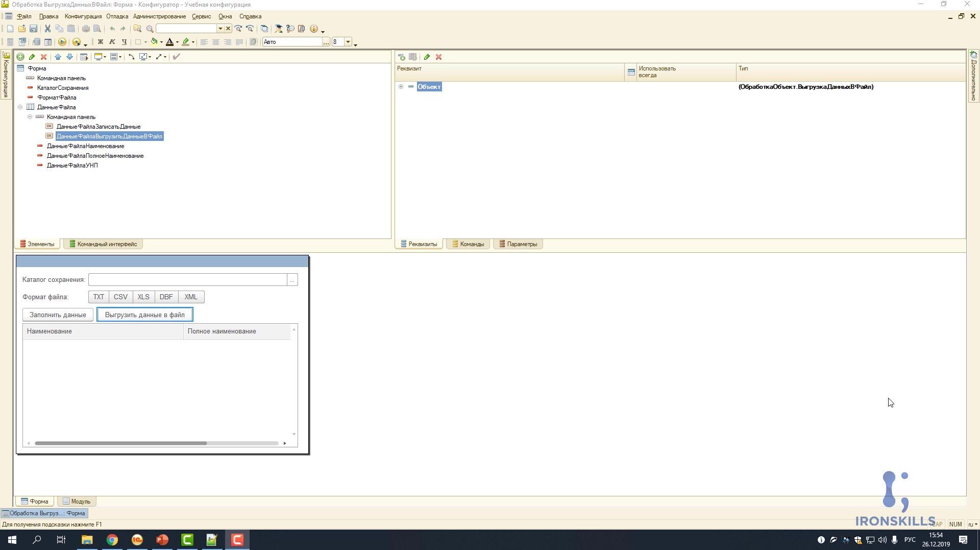The height and width of the screenshot is (550, 980).
Task: Open the about info icon
Action: tap(314, 29)
